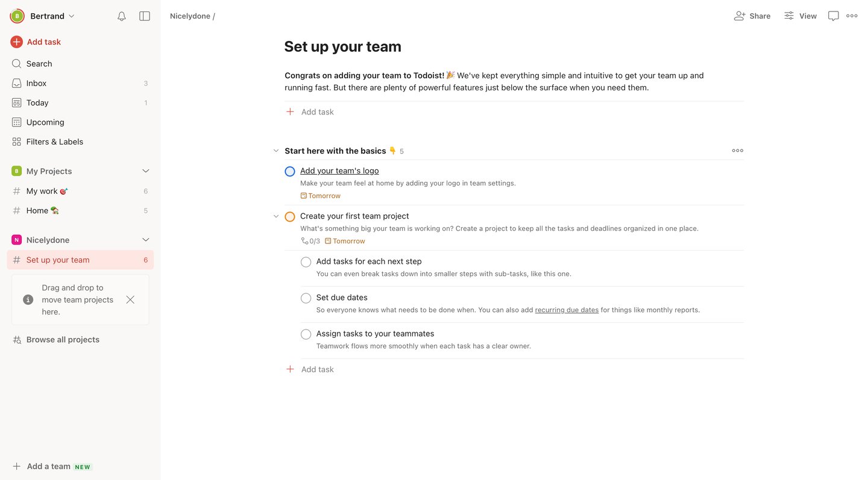Dismiss the drag-and-drop tip
The image size is (868, 480).
(x=130, y=299)
